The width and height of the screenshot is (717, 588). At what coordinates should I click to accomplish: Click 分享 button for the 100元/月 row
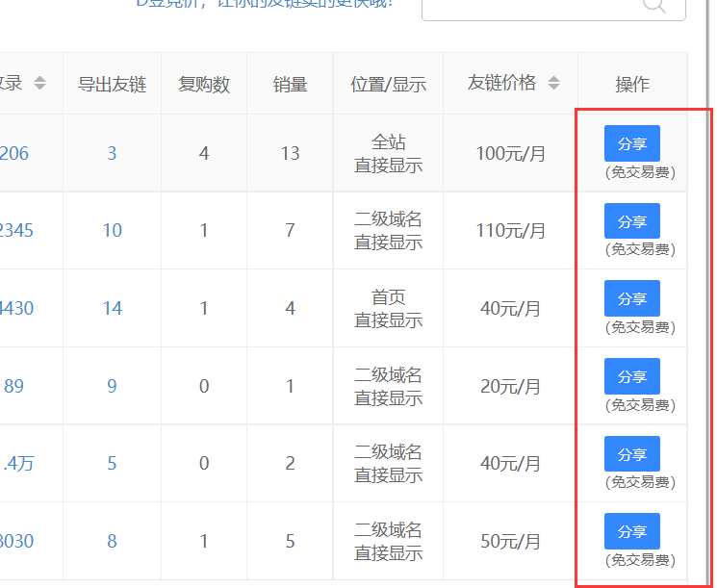631,143
